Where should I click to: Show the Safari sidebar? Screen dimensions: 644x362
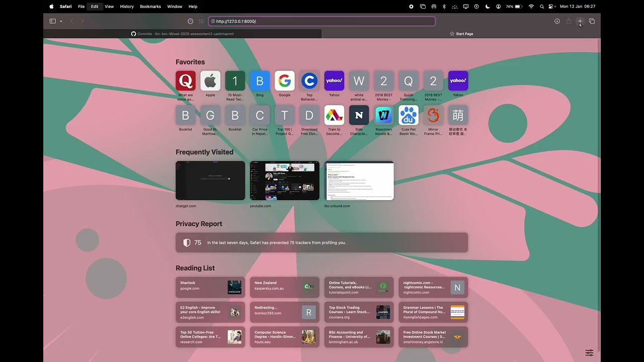[x=52, y=21]
